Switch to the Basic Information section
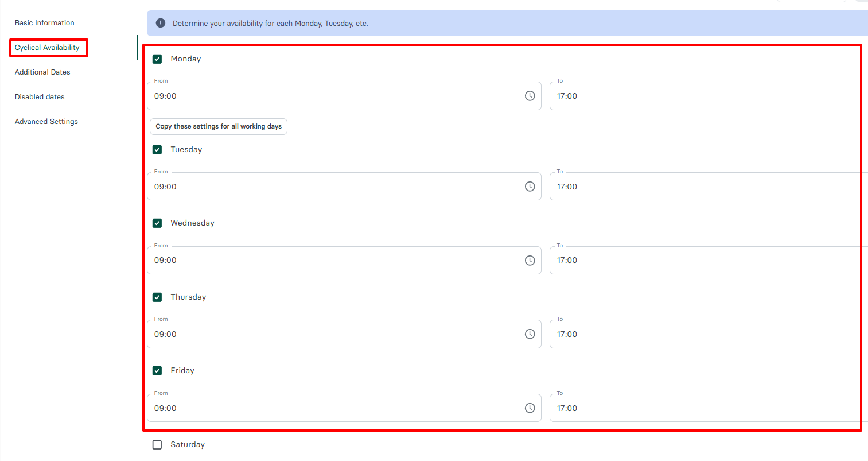 44,22
